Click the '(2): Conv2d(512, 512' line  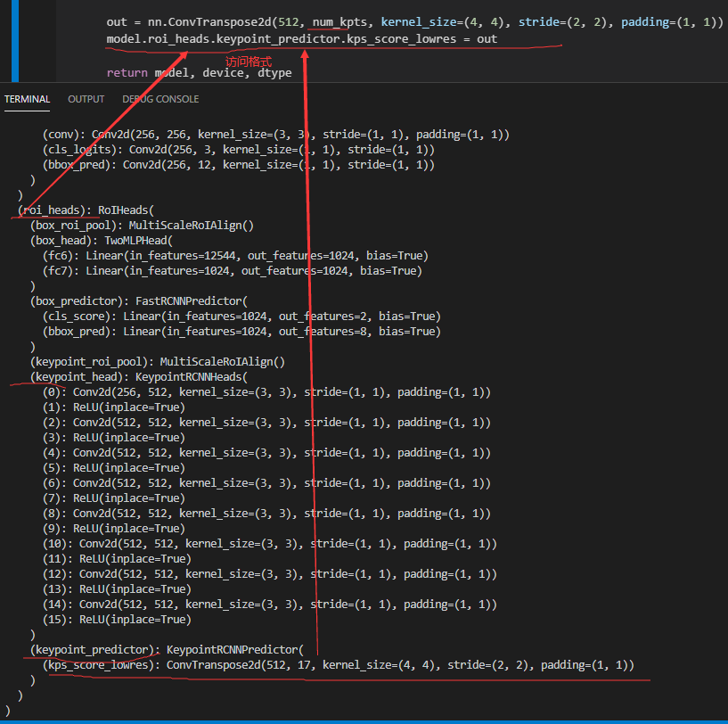tap(266, 423)
